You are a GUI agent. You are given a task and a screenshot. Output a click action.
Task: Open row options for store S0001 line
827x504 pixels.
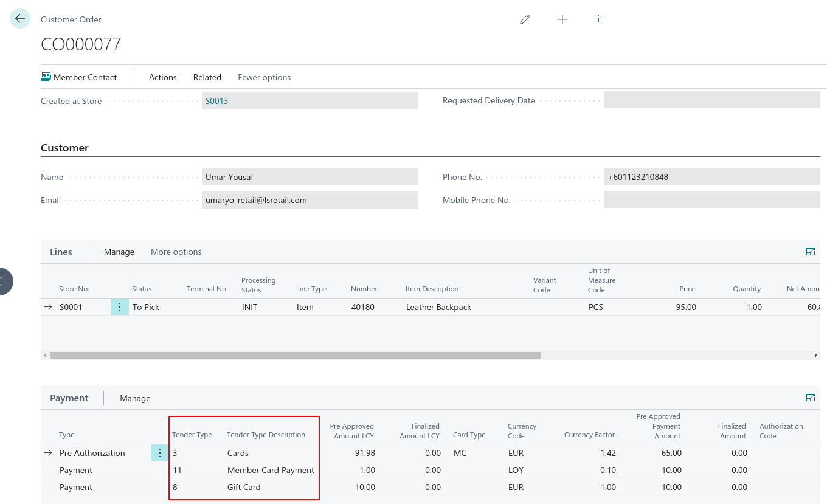[x=120, y=307]
